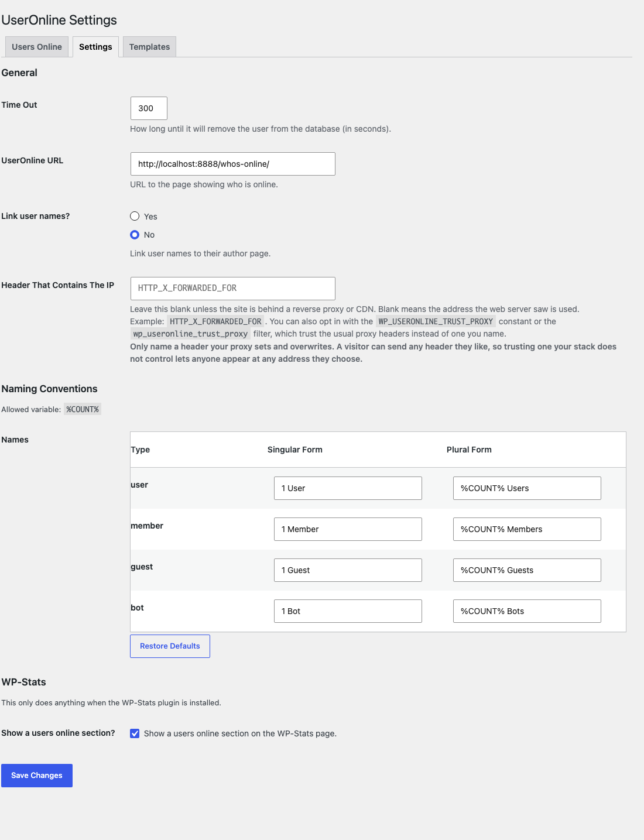644x840 pixels.
Task: Click the Singular Form column header
Action: point(295,450)
